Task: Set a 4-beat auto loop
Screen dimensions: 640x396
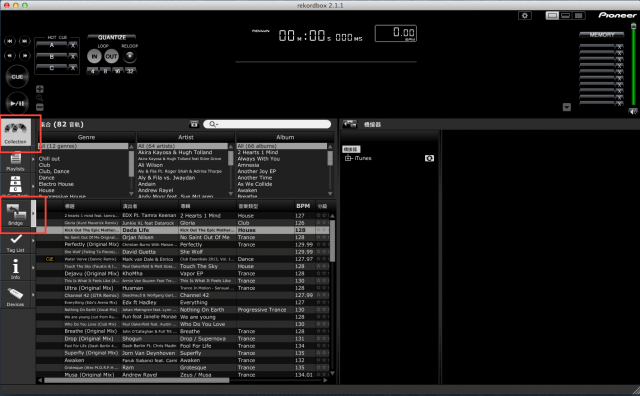Action: pyautogui.click(x=93, y=71)
